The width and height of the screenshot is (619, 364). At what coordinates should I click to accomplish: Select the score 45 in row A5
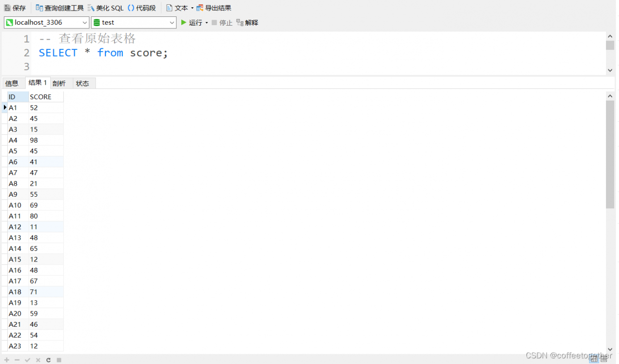click(x=46, y=151)
